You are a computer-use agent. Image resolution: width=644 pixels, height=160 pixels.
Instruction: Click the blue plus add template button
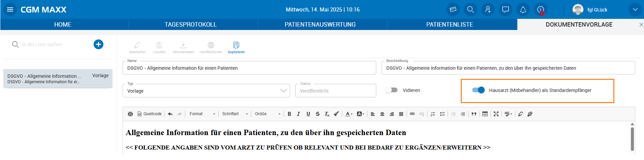(98, 44)
